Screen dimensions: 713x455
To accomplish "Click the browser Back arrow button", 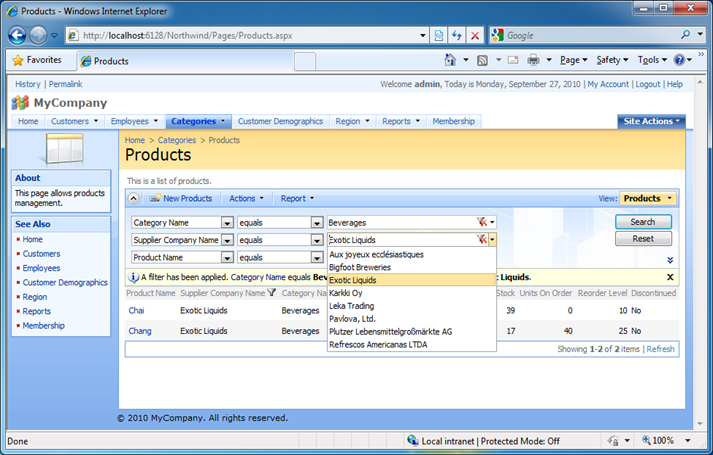I will (x=18, y=35).
